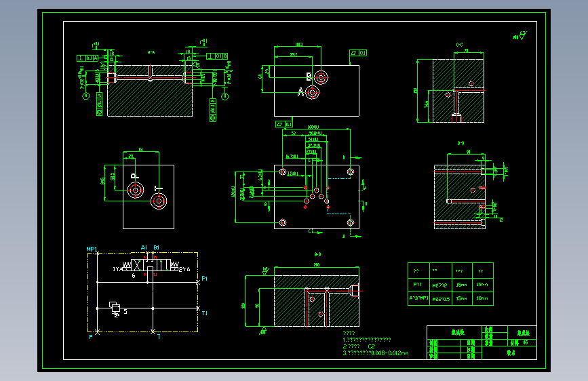Click the cyan P label at schematic bottom-left
The width and height of the screenshot is (588, 381).
click(x=91, y=337)
